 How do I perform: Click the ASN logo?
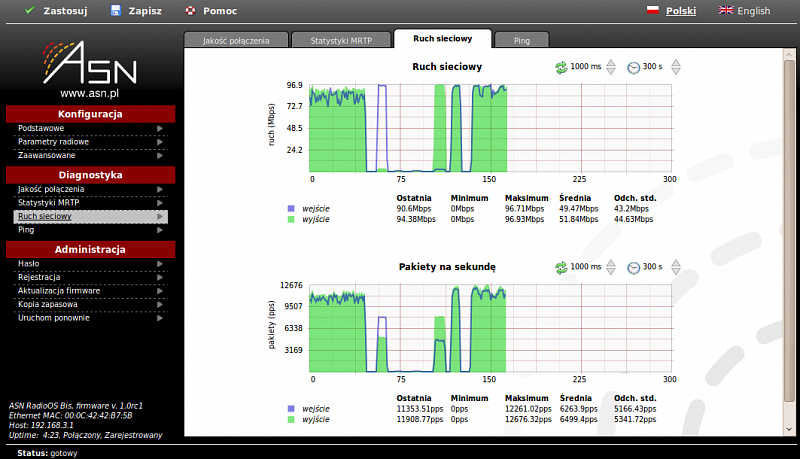pyautogui.click(x=90, y=62)
